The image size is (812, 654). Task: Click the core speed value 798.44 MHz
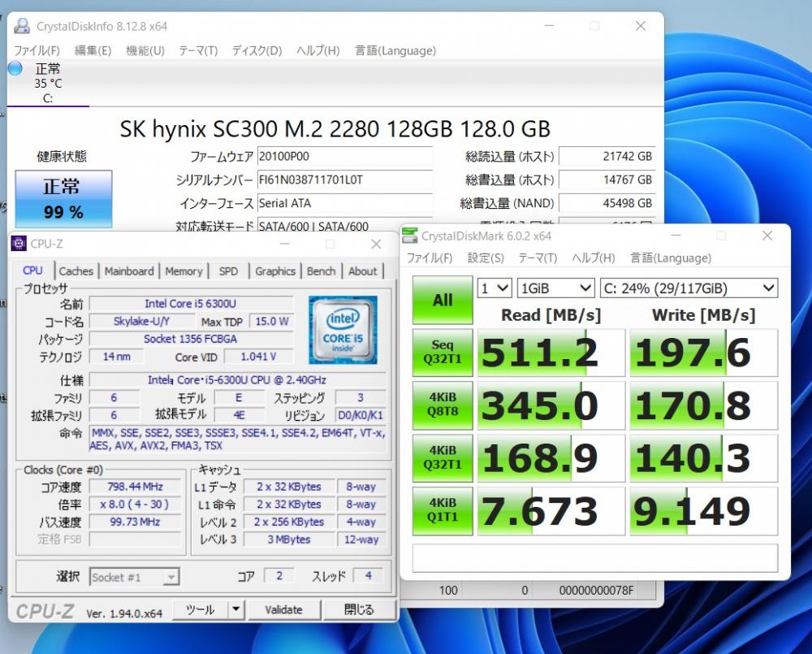[x=135, y=487]
